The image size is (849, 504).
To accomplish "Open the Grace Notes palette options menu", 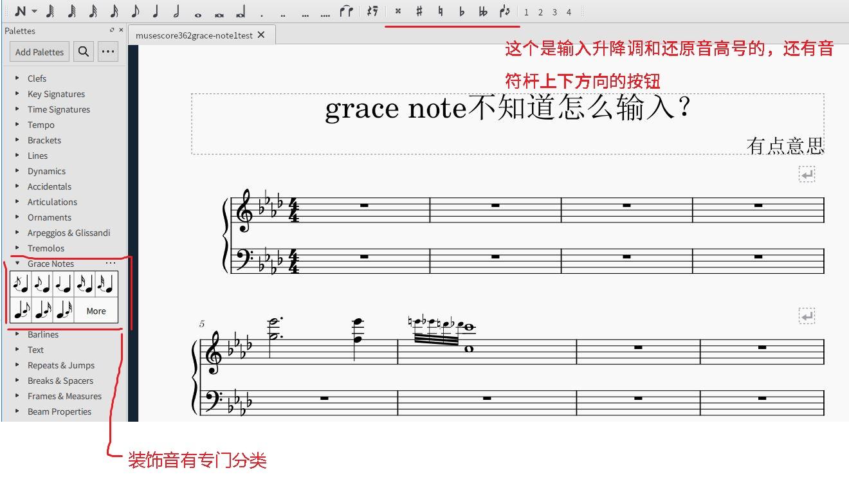I will (111, 262).
